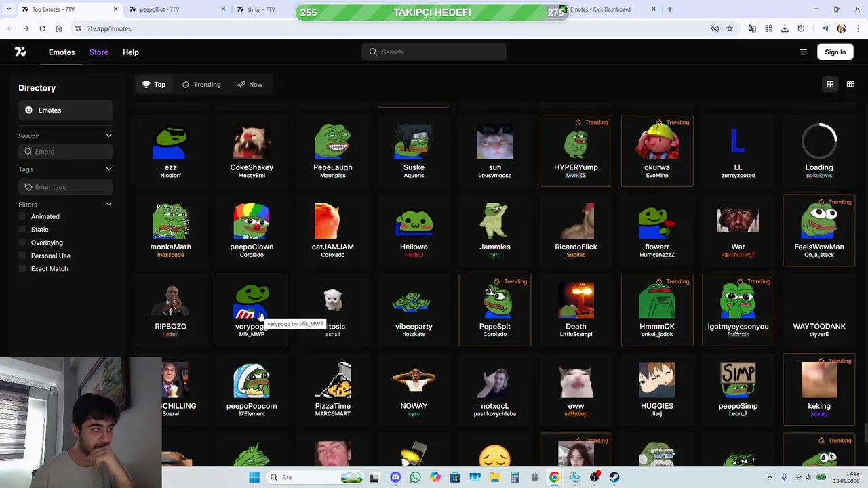Enable the Animated filter checkbox
868x488 pixels.
(x=22, y=217)
